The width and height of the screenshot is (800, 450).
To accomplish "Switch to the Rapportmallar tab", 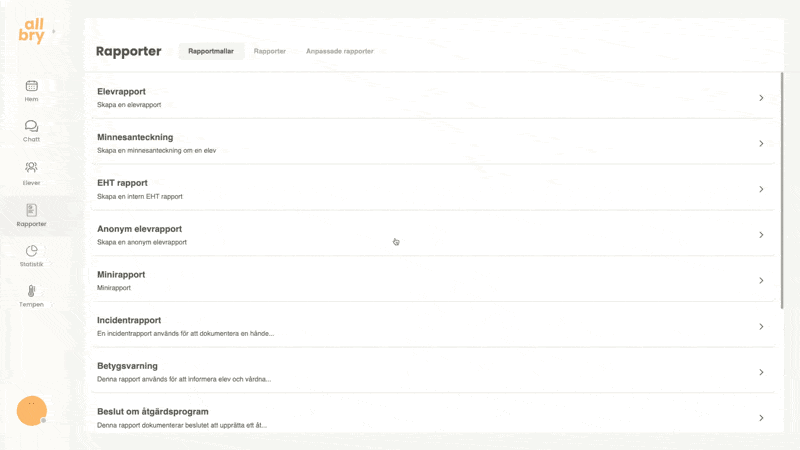I will coord(211,51).
